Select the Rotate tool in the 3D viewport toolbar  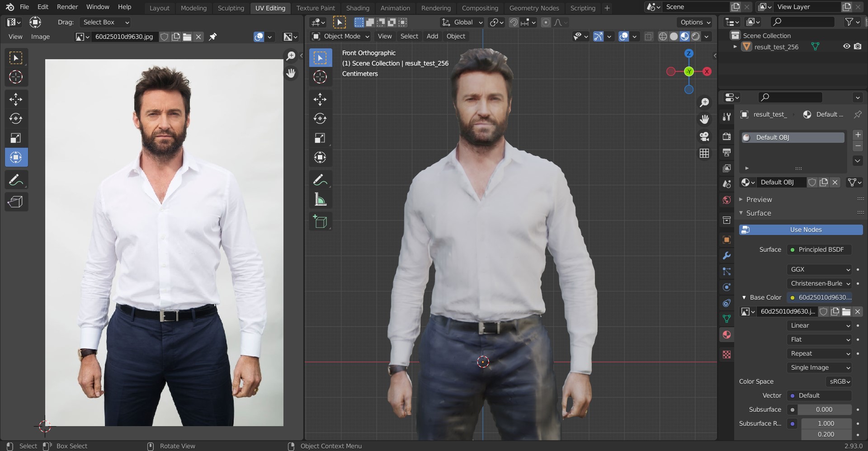point(321,118)
